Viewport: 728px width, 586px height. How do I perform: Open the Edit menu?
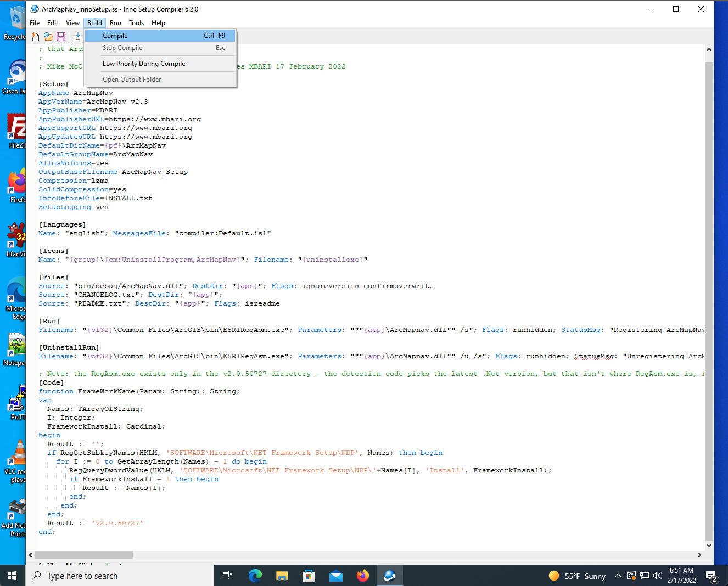pyautogui.click(x=53, y=23)
